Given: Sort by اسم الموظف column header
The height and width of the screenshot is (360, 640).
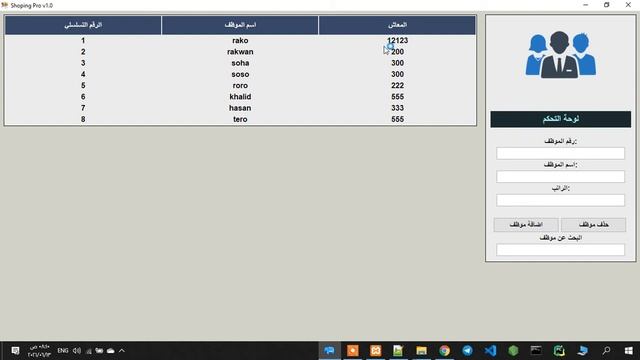Looking at the screenshot, I should coord(240,25).
